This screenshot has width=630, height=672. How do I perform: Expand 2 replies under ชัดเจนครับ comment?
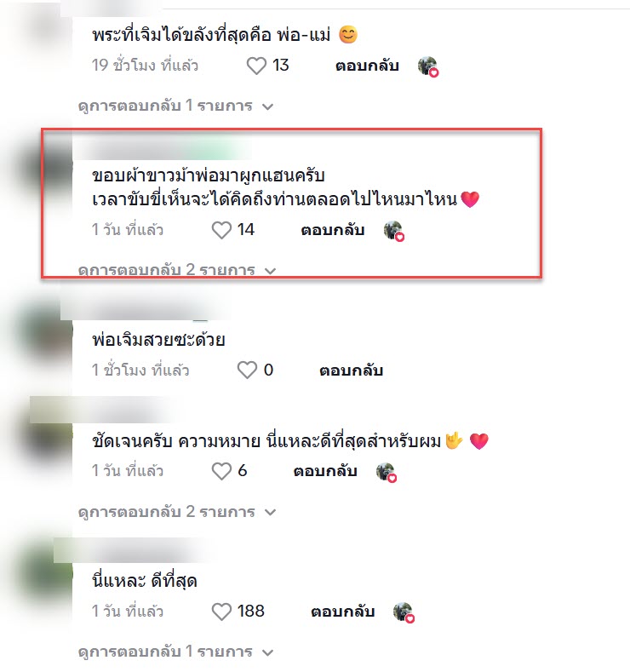(177, 512)
